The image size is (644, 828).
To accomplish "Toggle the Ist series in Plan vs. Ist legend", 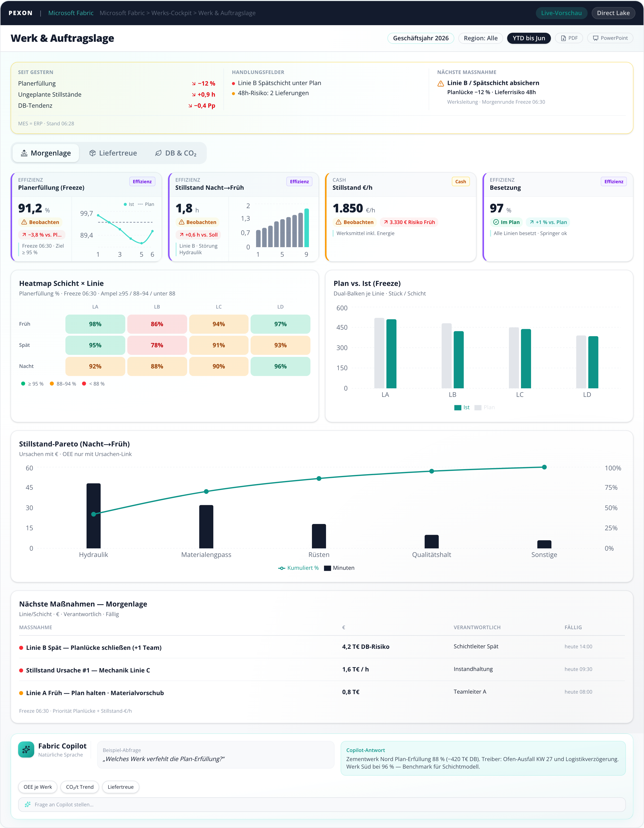I will (462, 407).
